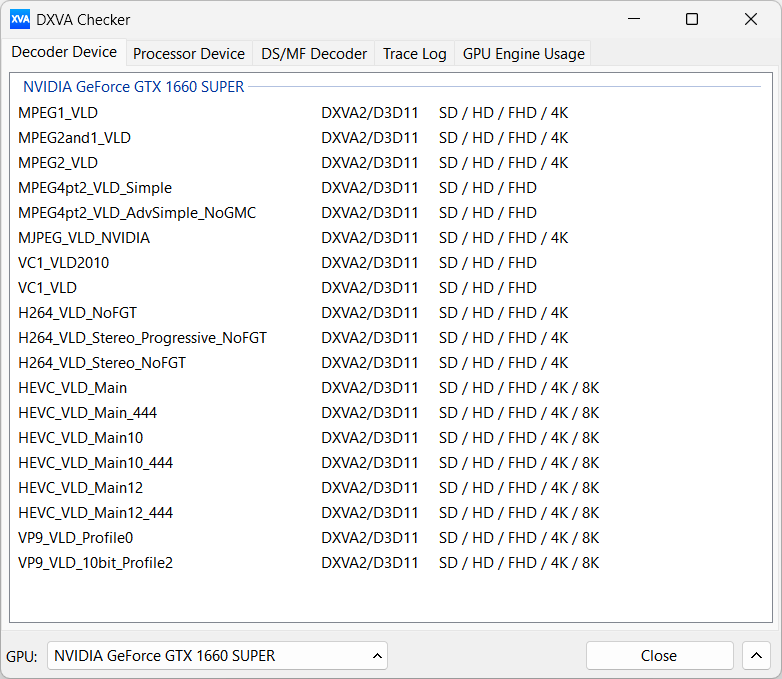Click the up-arrow expander next to Close

pos(756,656)
